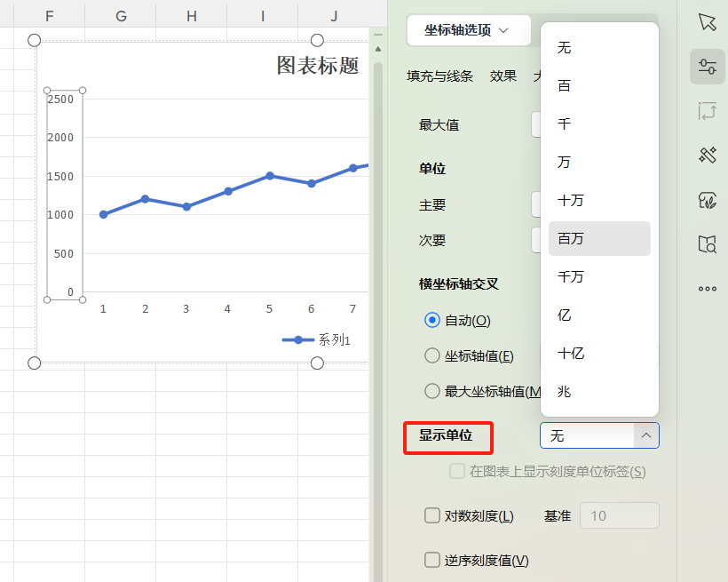
Task: Enable the 逆序刻度值(V) checkbox
Action: pyautogui.click(x=432, y=561)
